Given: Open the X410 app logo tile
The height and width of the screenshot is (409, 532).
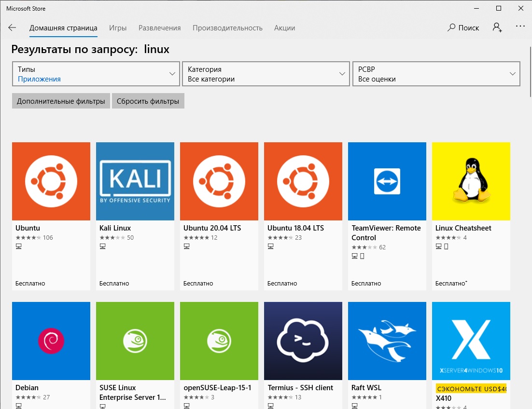Looking at the screenshot, I should (x=471, y=341).
